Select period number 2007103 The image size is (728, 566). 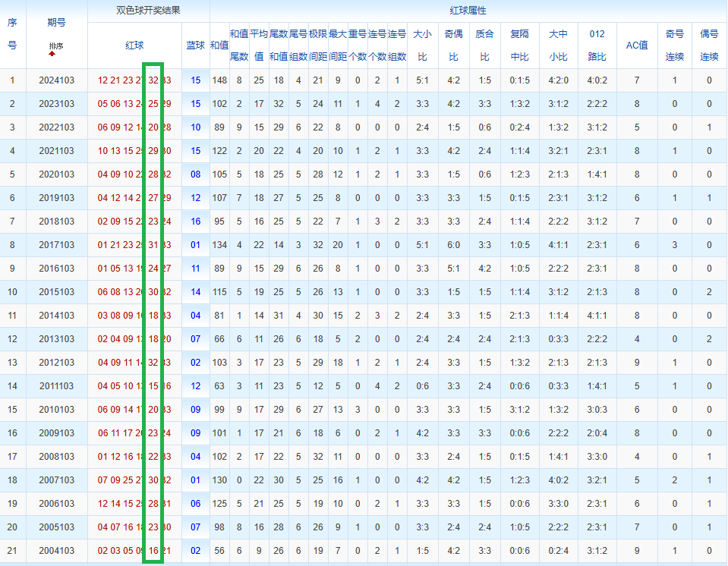[x=57, y=480]
